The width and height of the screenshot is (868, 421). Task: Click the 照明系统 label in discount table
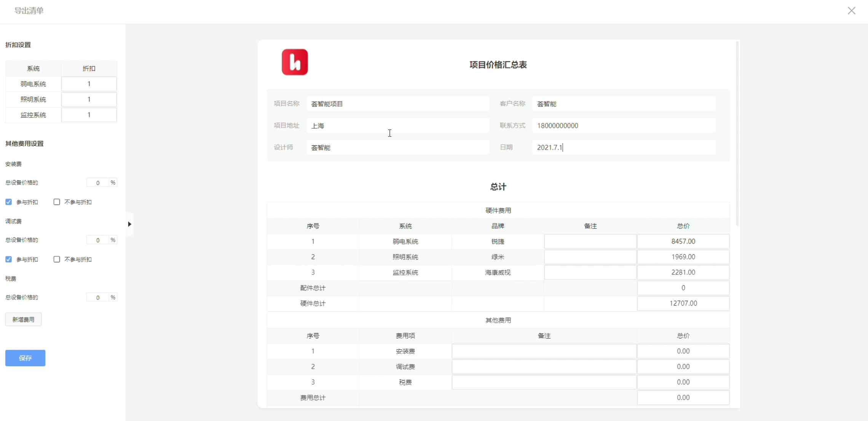click(33, 99)
